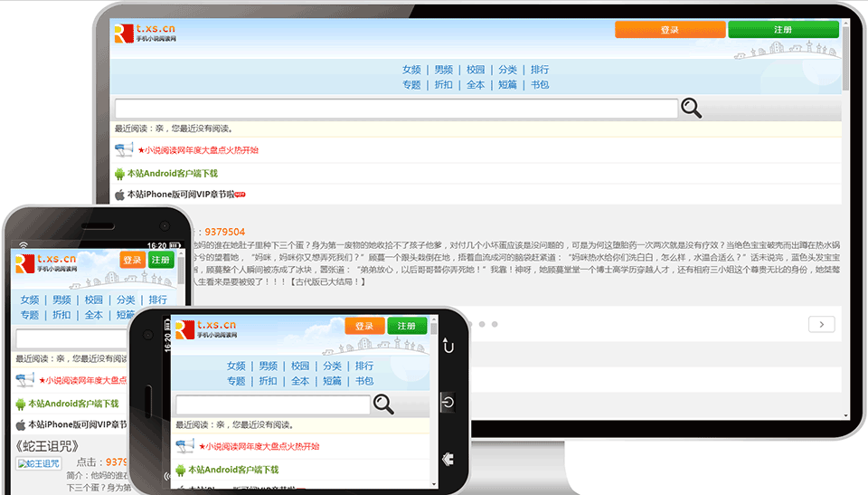The image size is (868, 495).
Task: Tap 校园 on the portrait phone
Action: pyautogui.click(x=94, y=300)
